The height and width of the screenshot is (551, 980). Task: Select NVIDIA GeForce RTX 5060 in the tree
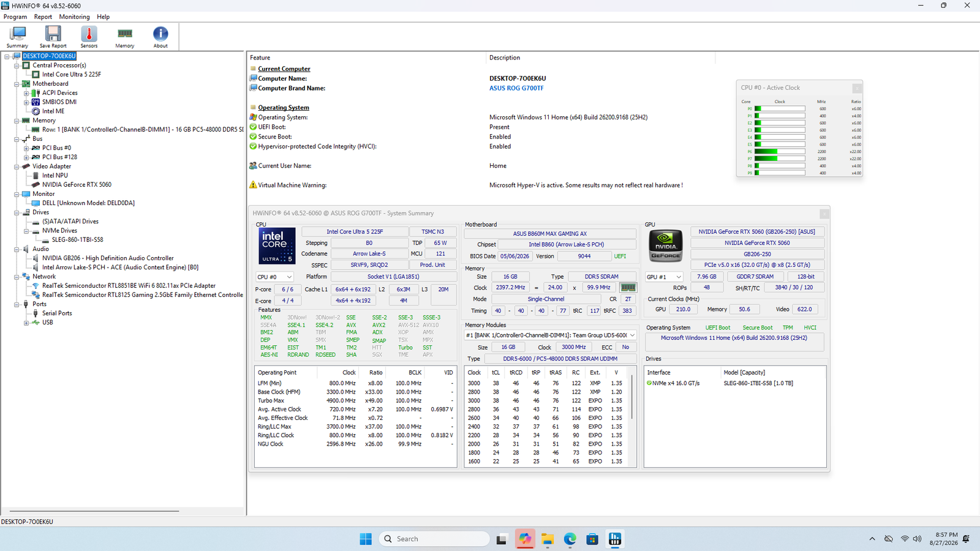(77, 185)
